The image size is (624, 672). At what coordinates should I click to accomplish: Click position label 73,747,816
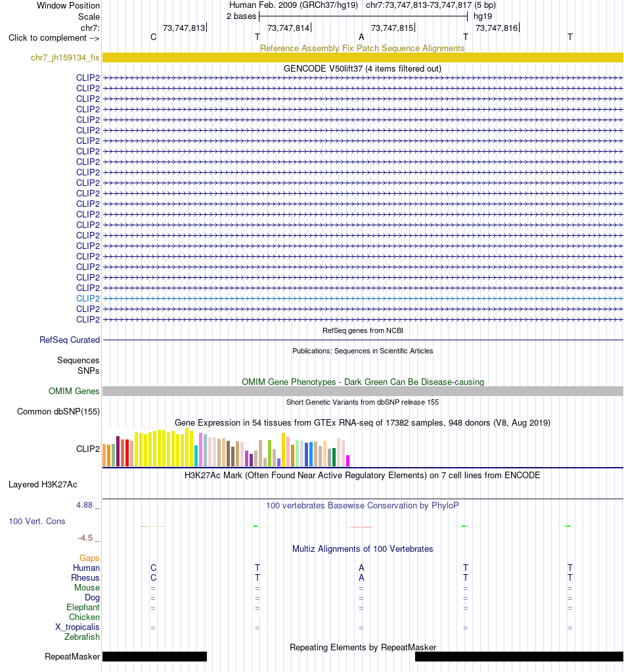[497, 28]
